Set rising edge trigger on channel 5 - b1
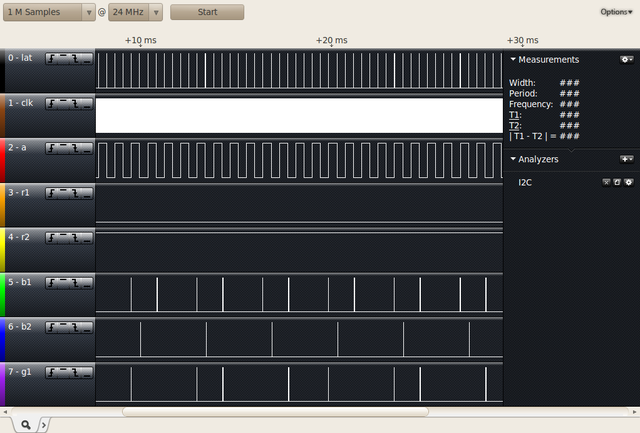The width and height of the screenshot is (640, 433). pyautogui.click(x=51, y=283)
